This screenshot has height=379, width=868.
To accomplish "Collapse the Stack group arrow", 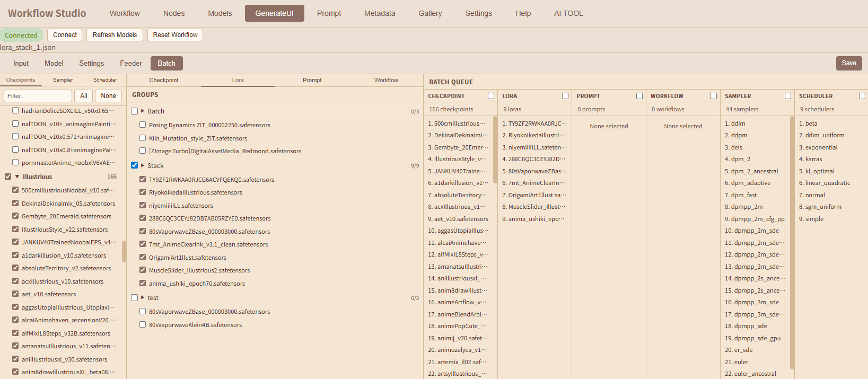I will (x=143, y=165).
